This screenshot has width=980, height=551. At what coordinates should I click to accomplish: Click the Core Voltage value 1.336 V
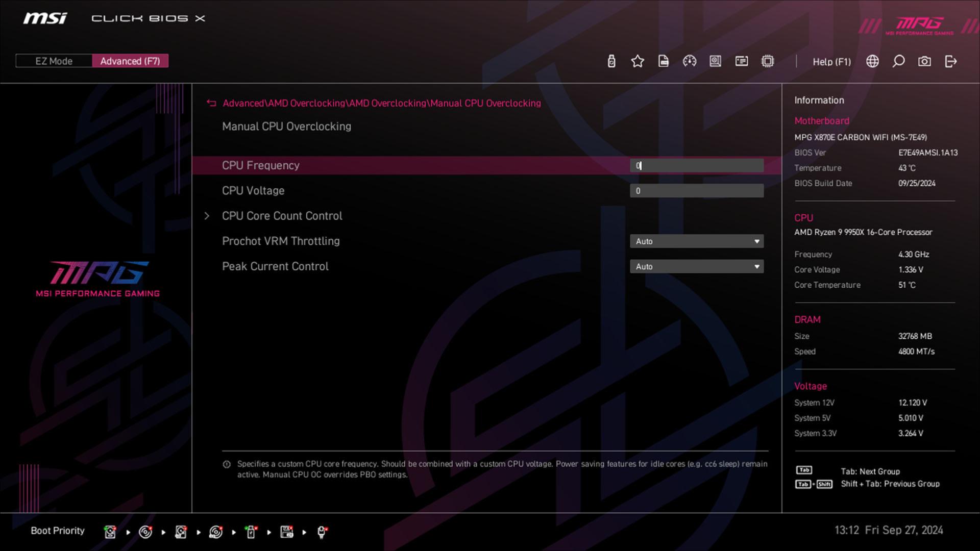(x=911, y=269)
